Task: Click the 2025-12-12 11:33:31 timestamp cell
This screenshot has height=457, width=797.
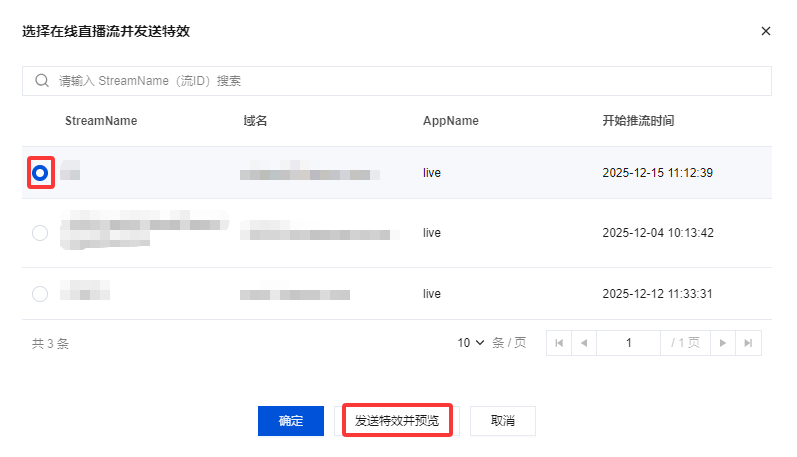Action: point(657,294)
